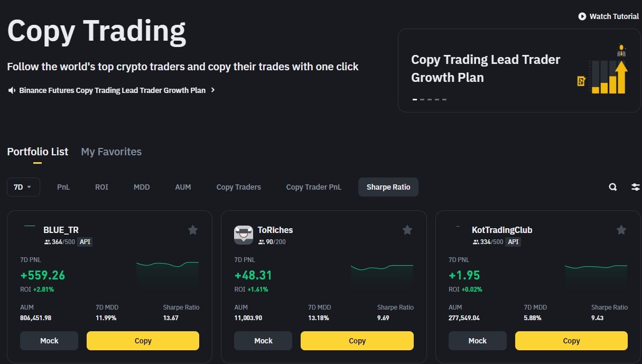Click the Watch Tutorial play icon
The width and height of the screenshot is (642, 364).
(x=582, y=16)
